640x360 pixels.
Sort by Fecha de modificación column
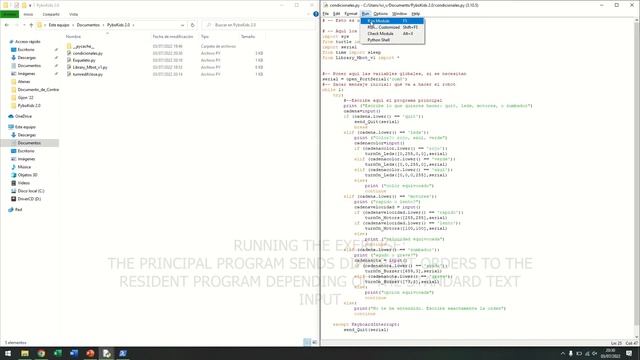[x=173, y=37]
